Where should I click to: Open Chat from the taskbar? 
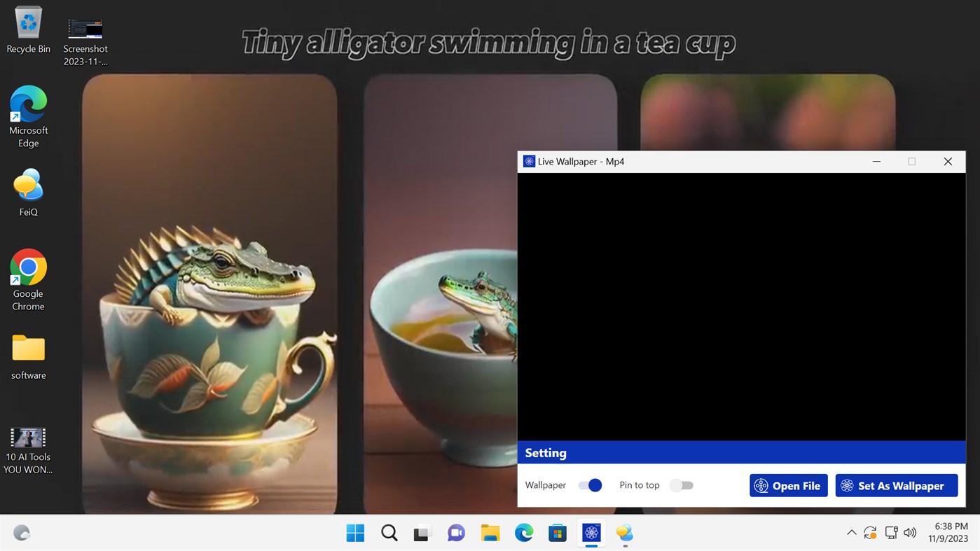pyautogui.click(x=456, y=532)
